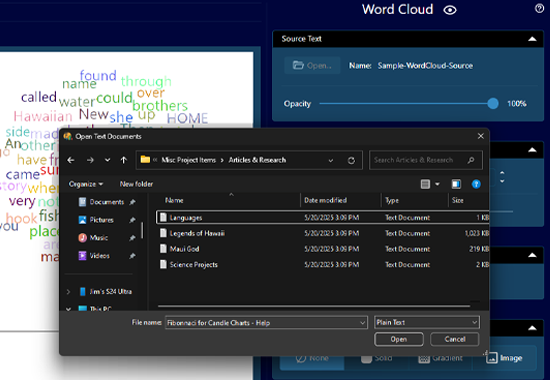Click the Open Text Documents title icon
Viewport: 550px width, 380px height.
click(68, 136)
